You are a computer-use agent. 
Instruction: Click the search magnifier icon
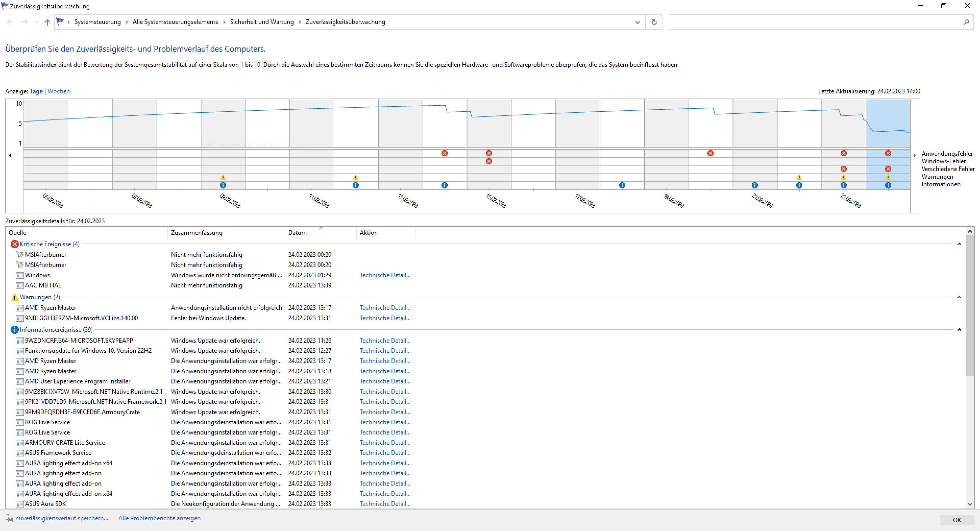(966, 22)
